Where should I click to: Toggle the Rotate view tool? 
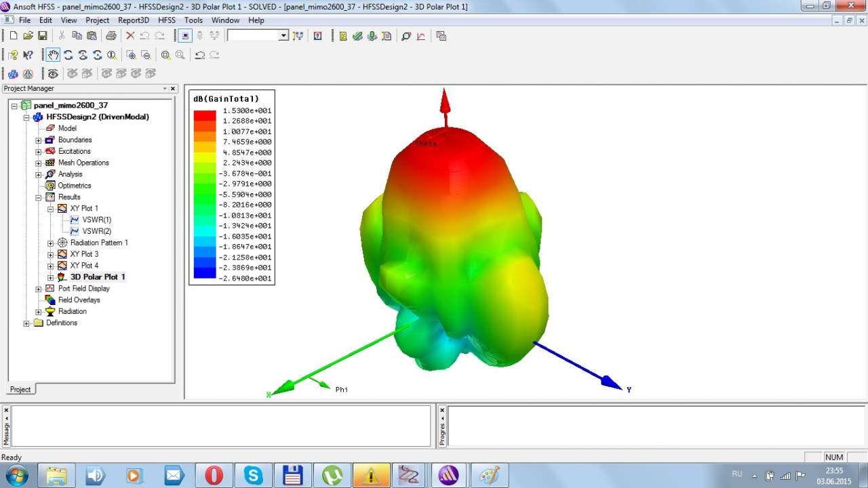(68, 55)
